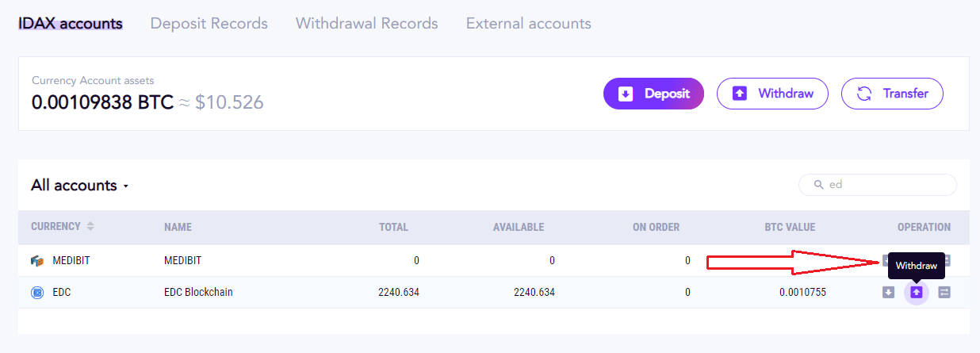Focus the currency search field containing 'ed'
The image size is (980, 353).
878,185
